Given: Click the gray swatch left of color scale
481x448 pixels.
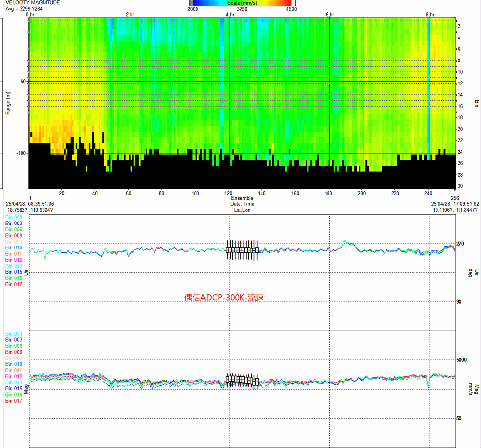Looking at the screenshot, I should click(191, 3).
